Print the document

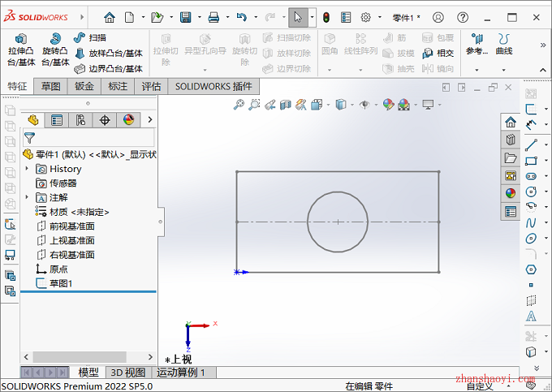213,17
